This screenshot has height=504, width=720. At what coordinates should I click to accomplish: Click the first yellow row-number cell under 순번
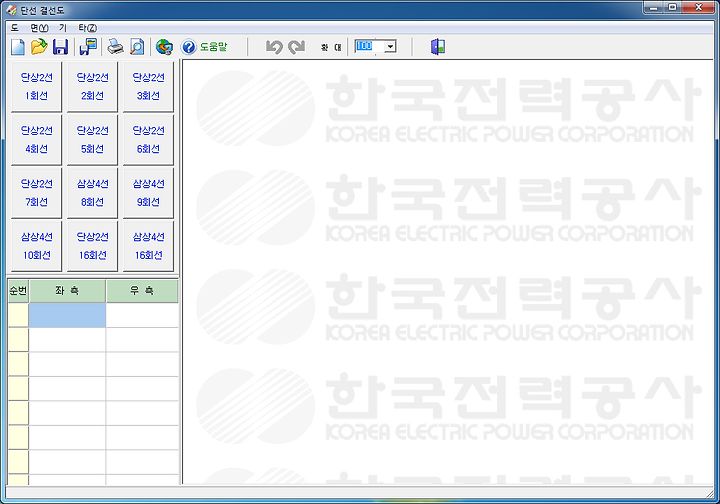pyautogui.click(x=18, y=315)
